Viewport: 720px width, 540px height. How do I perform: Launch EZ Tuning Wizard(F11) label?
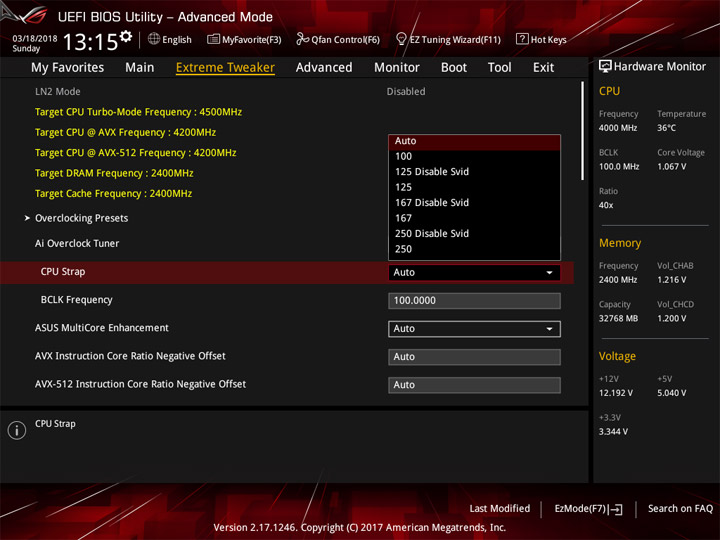point(455,39)
